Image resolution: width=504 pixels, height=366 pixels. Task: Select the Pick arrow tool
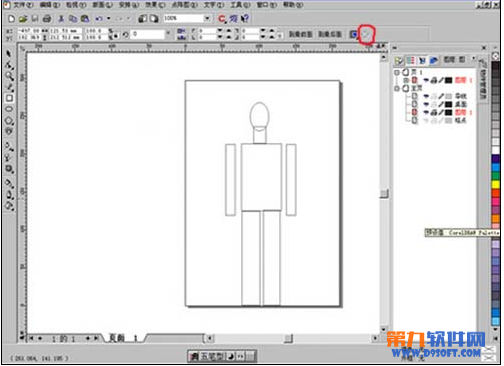tap(9, 54)
